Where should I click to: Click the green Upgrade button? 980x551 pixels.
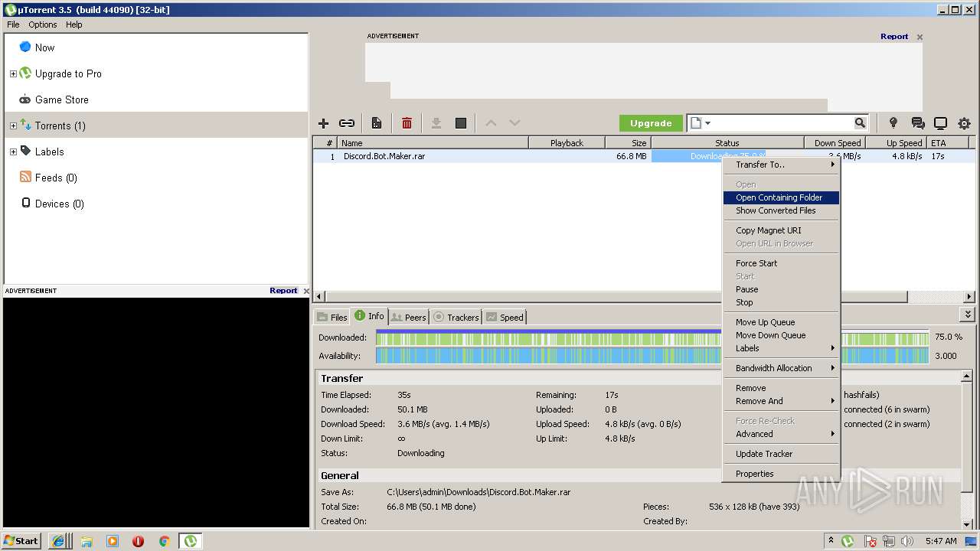(651, 123)
